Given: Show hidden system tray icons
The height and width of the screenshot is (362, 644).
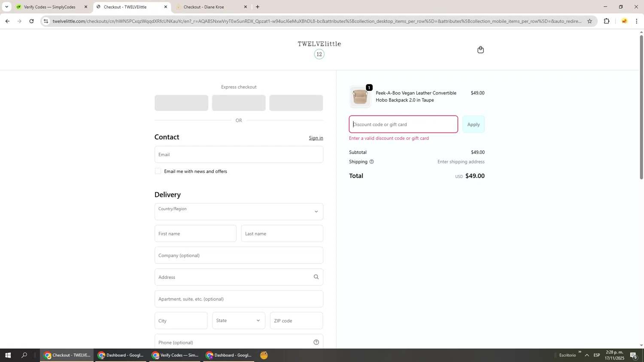Looking at the screenshot, I should [587, 355].
